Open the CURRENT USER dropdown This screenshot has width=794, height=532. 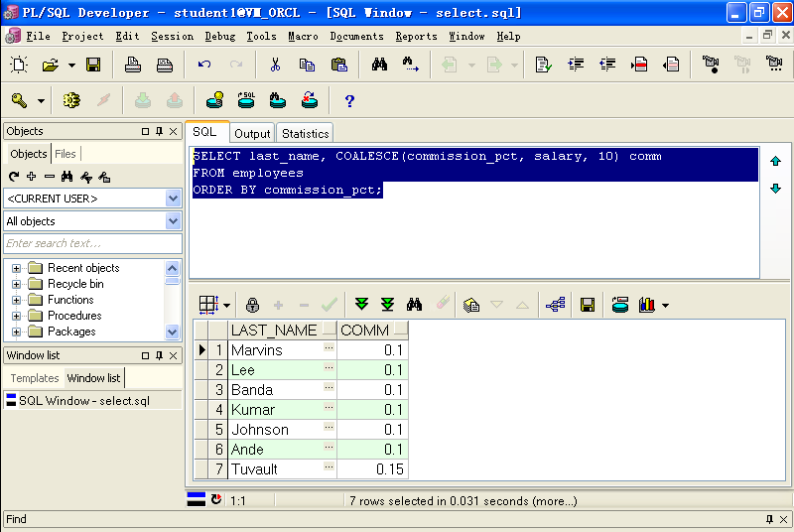174,199
